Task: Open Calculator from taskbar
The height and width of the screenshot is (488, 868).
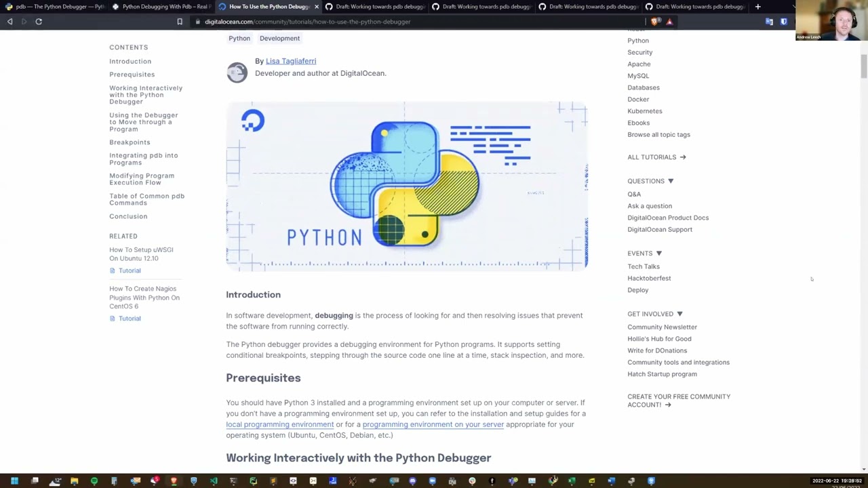Action: tap(114, 481)
